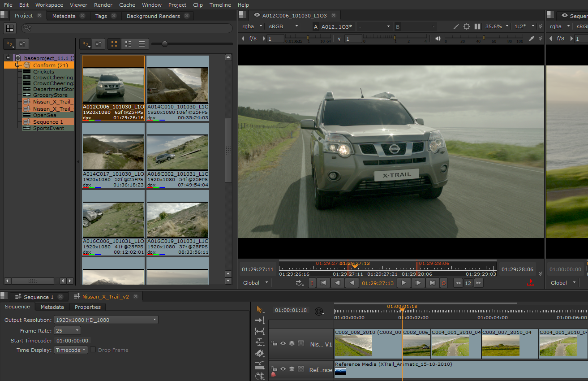
Task: Click the viewer clipping region crosshair icon
Action: point(467,26)
